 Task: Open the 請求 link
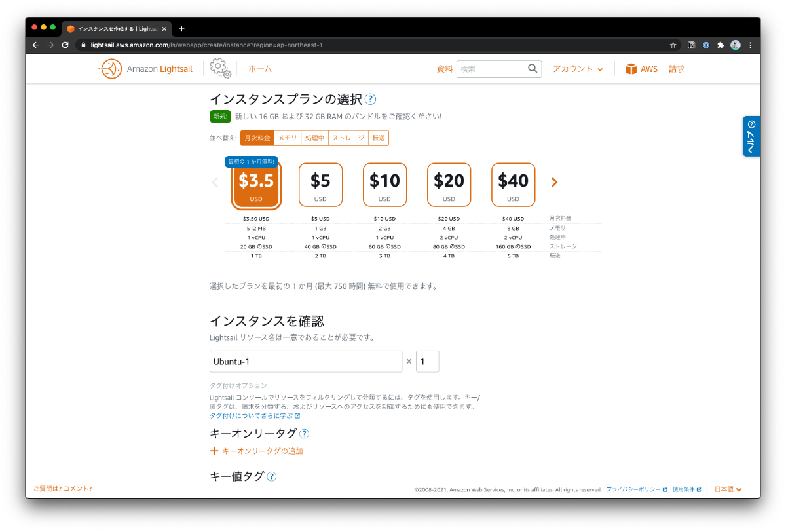pyautogui.click(x=677, y=69)
